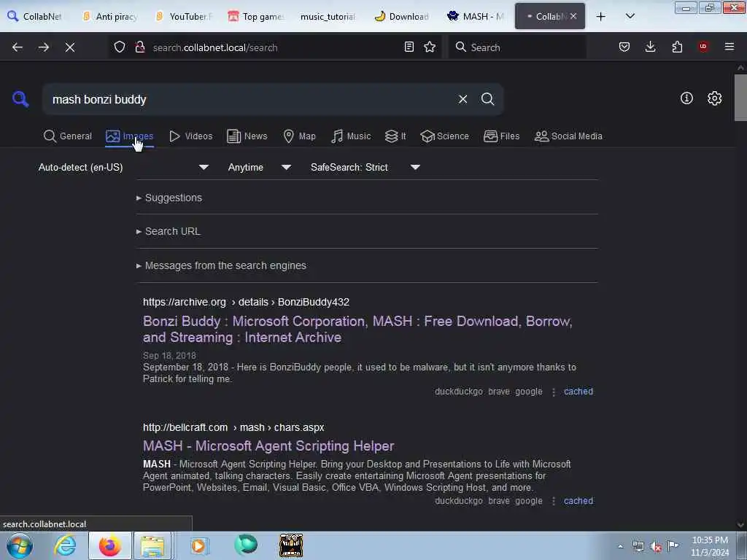Show hidden system tray icons
This screenshot has height=560, width=747.
(620, 547)
